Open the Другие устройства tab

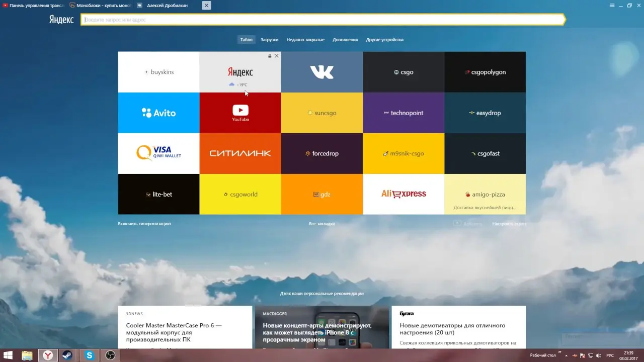(x=384, y=40)
